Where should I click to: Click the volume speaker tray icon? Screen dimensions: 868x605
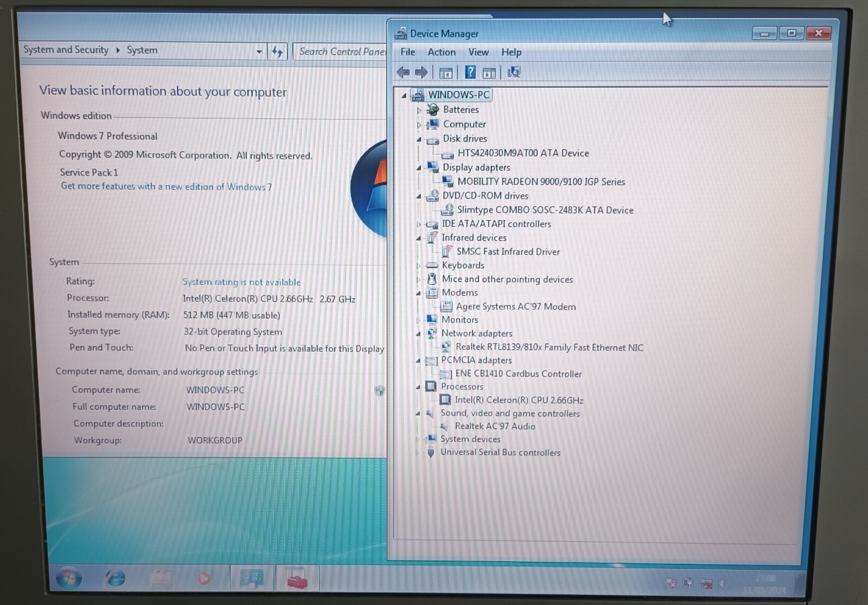pos(723,583)
